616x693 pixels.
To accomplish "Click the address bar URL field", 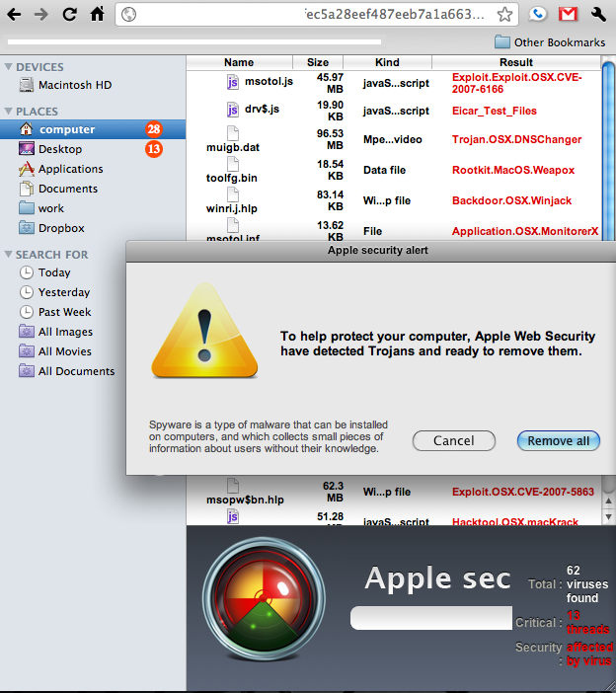I will [x=317, y=15].
